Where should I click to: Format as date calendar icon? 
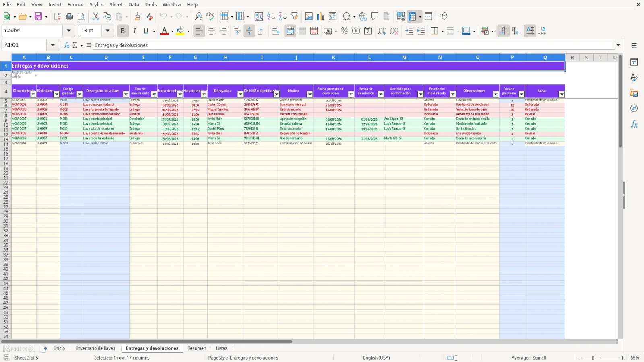368,31
